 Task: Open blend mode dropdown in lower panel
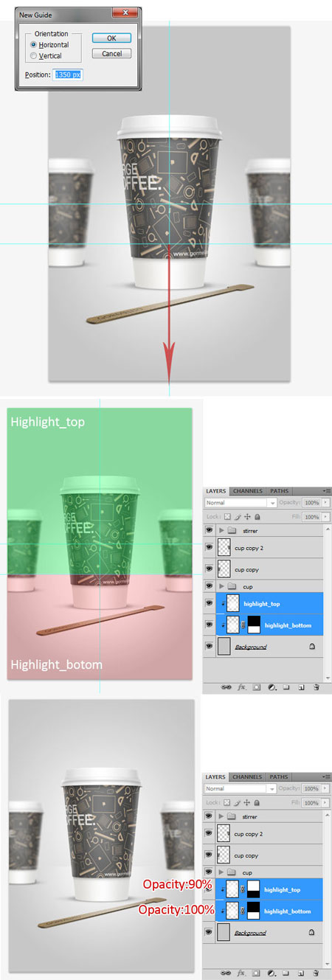pyautogui.click(x=241, y=788)
